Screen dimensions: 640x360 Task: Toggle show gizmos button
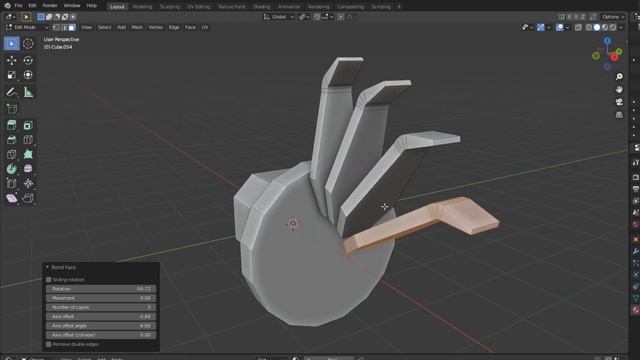pos(540,27)
